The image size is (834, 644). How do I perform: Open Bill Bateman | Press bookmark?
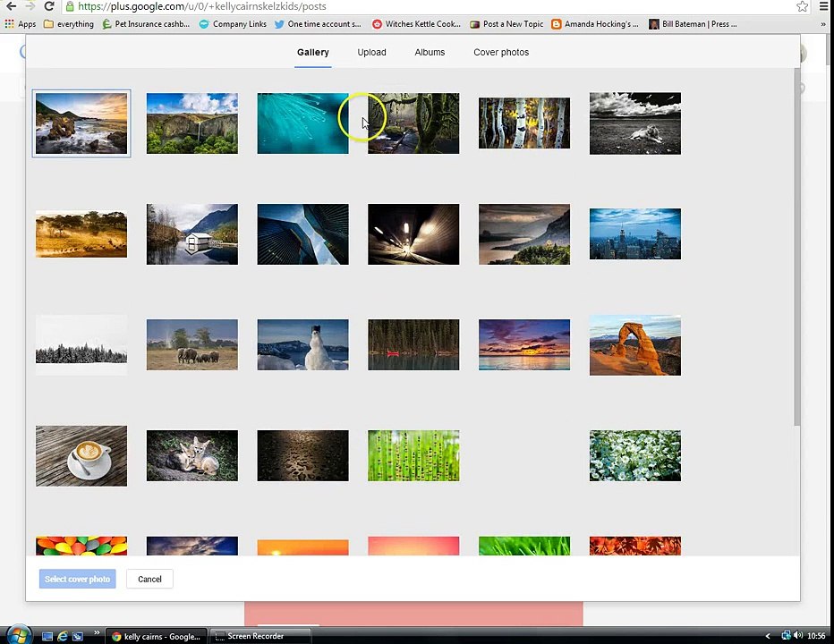click(693, 24)
